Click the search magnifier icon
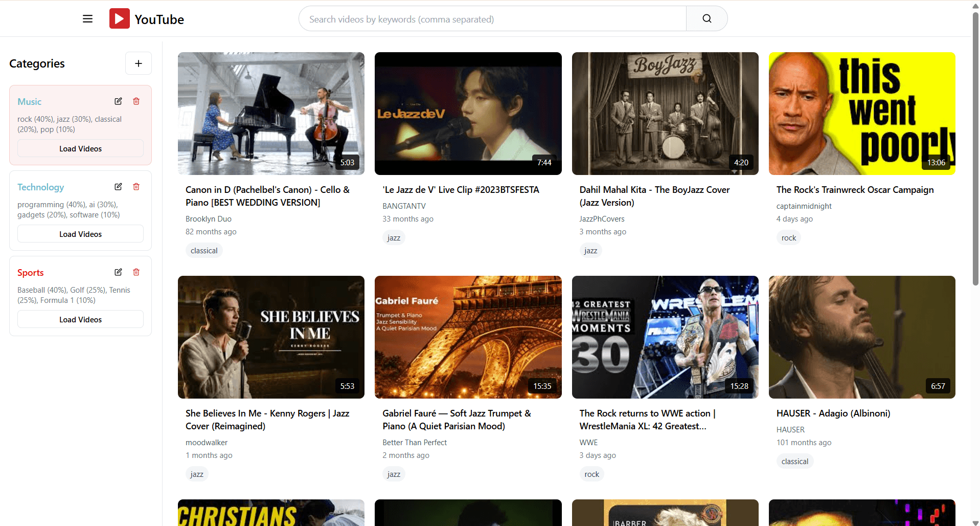This screenshot has width=980, height=526. [x=706, y=18]
